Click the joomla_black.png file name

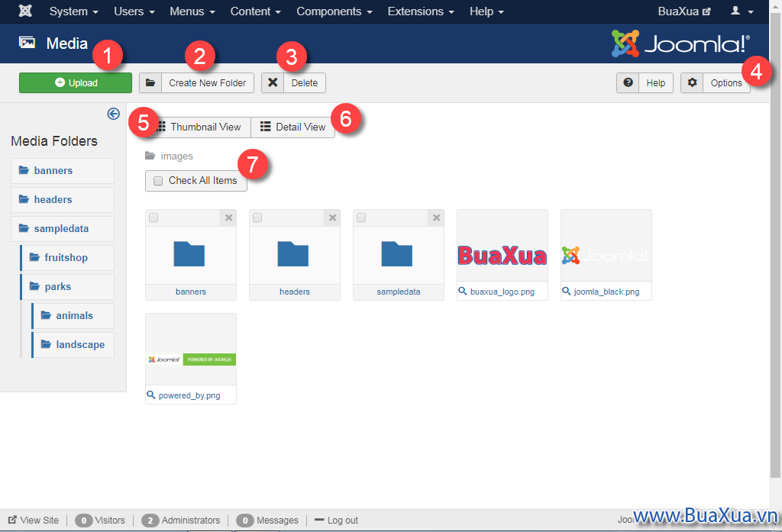[x=606, y=292]
